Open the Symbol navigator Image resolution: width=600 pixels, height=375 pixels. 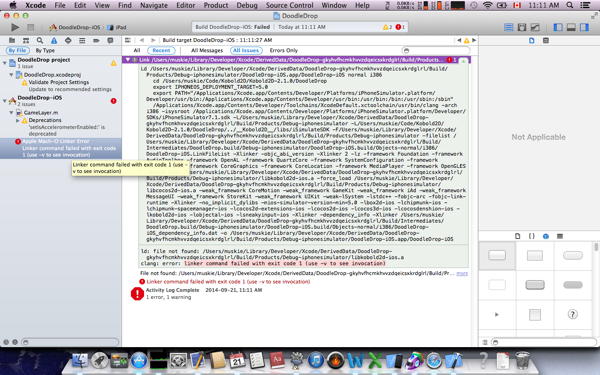(x=26, y=40)
